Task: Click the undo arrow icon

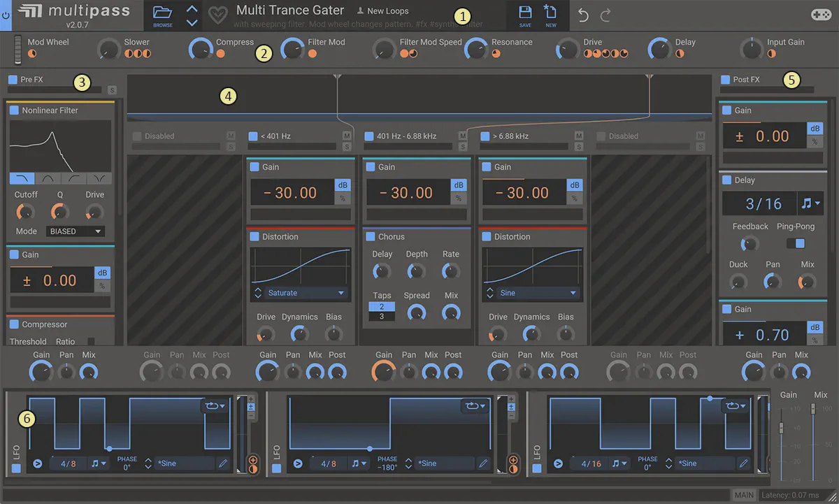Action: tap(584, 15)
